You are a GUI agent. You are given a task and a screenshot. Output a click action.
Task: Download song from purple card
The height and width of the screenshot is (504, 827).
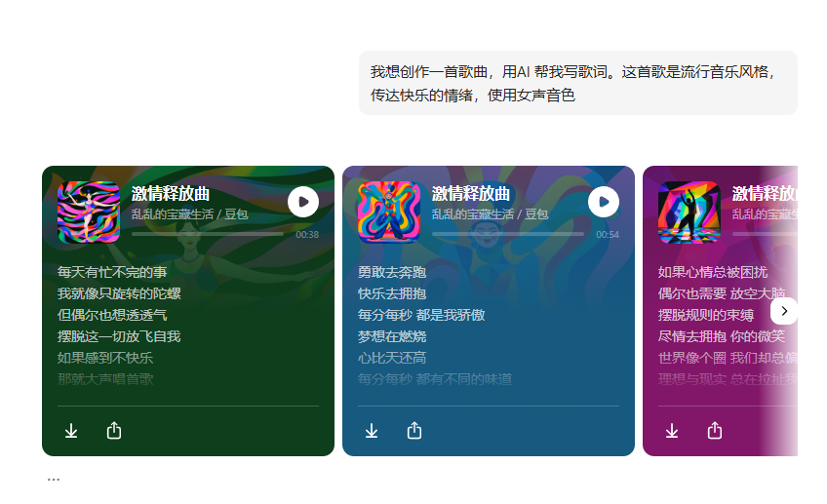(671, 431)
